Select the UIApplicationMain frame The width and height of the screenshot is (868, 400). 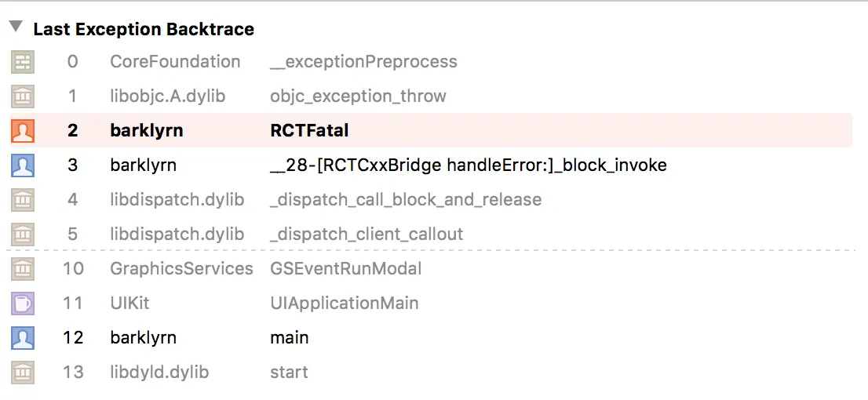tap(344, 304)
